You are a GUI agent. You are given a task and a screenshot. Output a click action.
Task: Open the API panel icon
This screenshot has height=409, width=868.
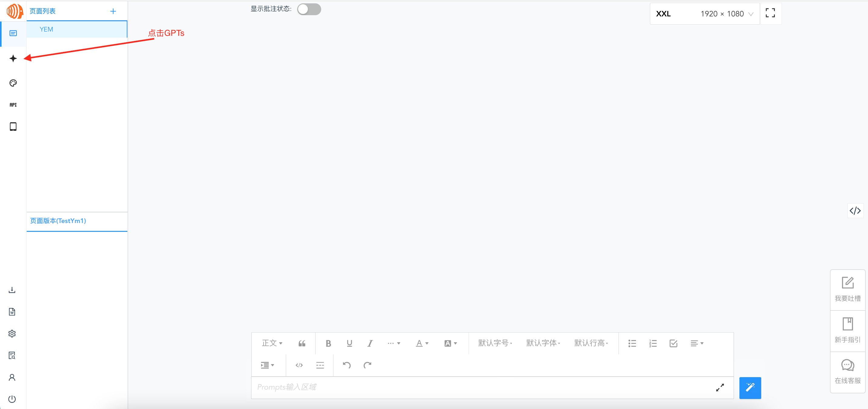click(13, 105)
